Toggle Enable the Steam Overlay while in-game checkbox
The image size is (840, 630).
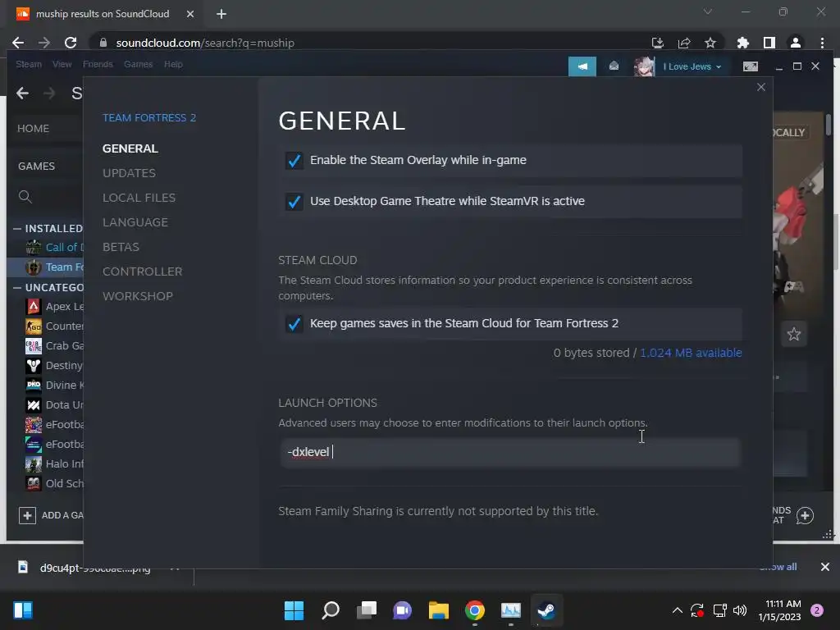tap(294, 160)
